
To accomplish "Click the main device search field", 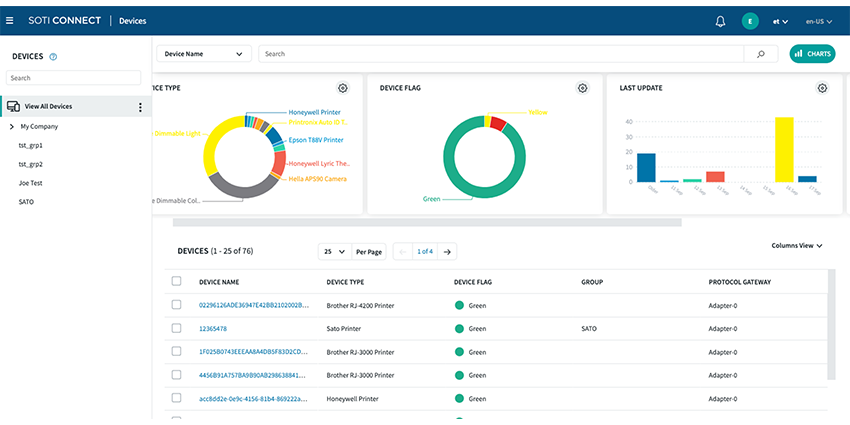I will pos(501,54).
